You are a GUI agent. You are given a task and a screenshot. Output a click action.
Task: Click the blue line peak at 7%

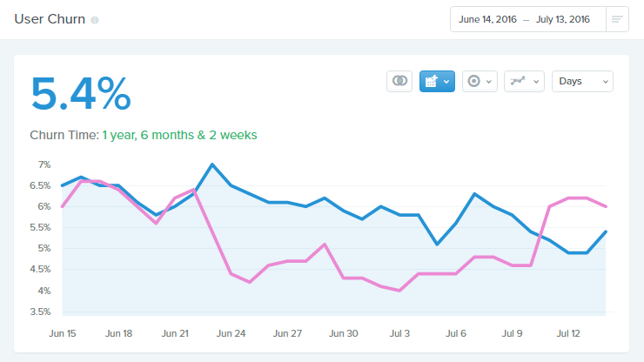coord(212,164)
